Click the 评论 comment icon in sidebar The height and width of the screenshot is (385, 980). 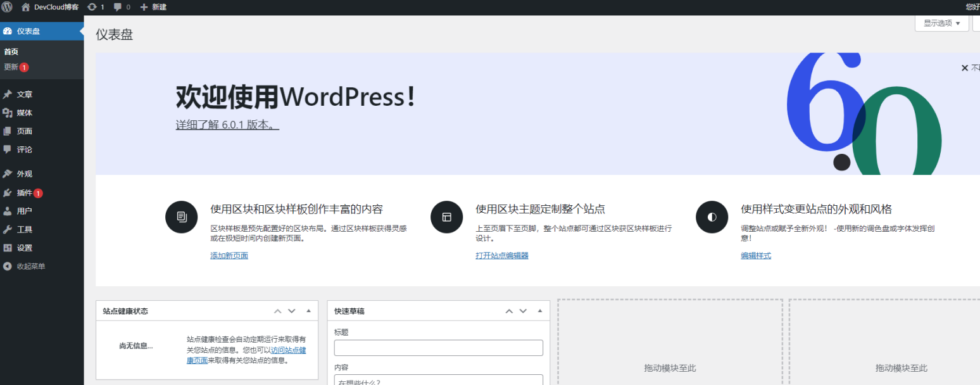point(8,149)
